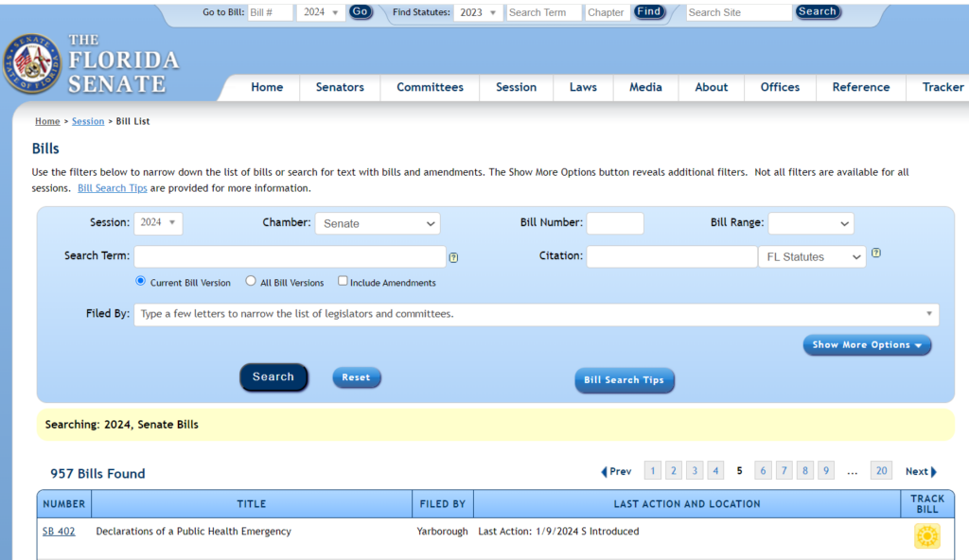
Task: Go to results page 2
Action: click(674, 471)
